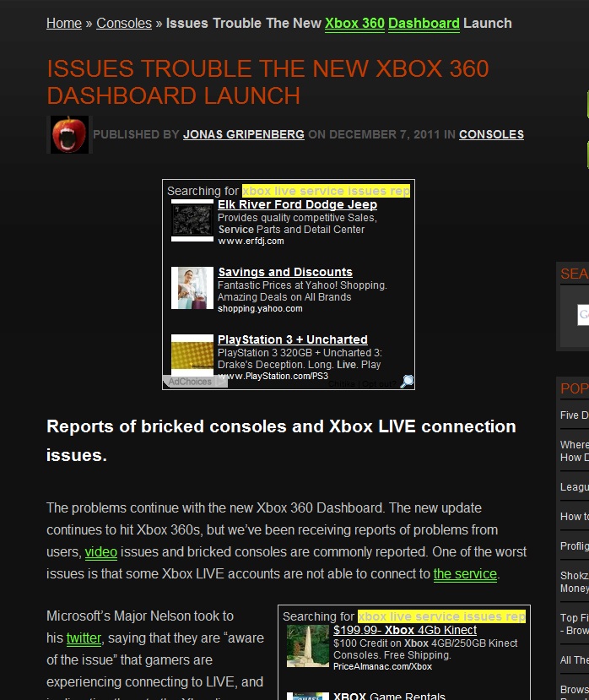Open the $199.99 Xbox 4Gb Kinect ad

(405, 630)
